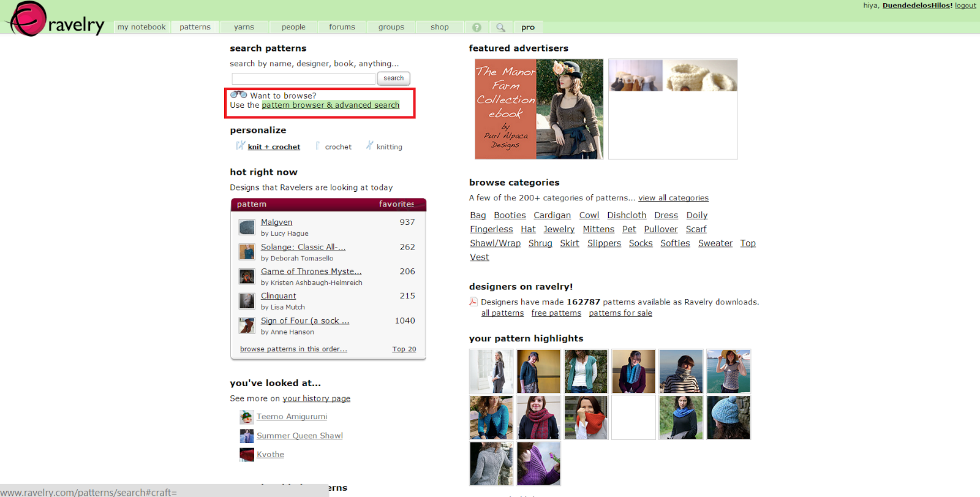Open the Solange pattern thumbnail
This screenshot has width=980, height=497.
(x=247, y=252)
